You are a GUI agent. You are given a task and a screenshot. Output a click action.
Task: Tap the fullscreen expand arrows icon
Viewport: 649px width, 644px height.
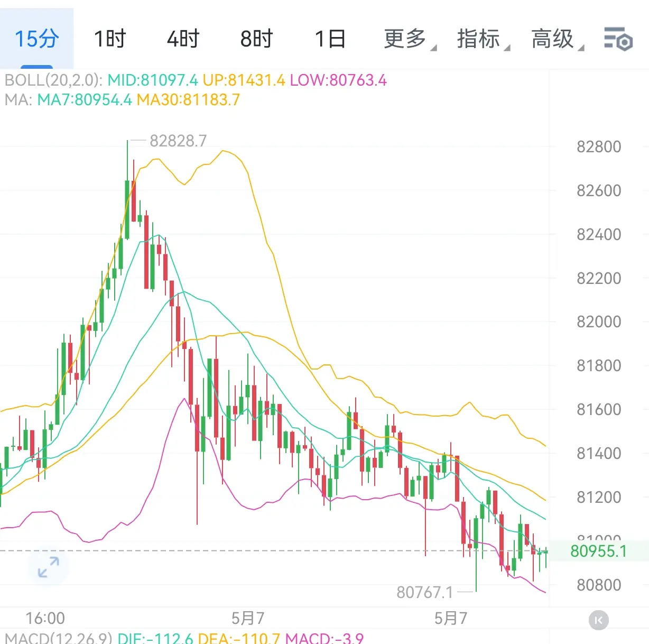(49, 567)
